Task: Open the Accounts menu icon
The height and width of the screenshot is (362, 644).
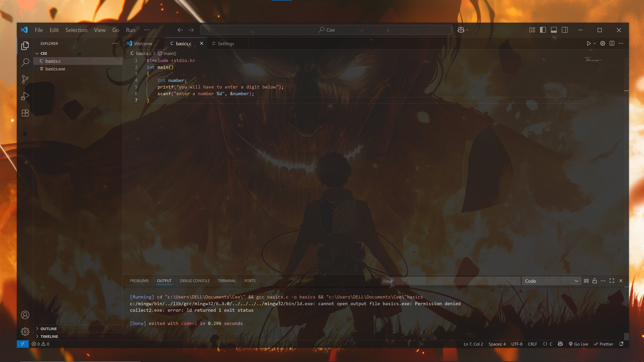Action: [25, 315]
